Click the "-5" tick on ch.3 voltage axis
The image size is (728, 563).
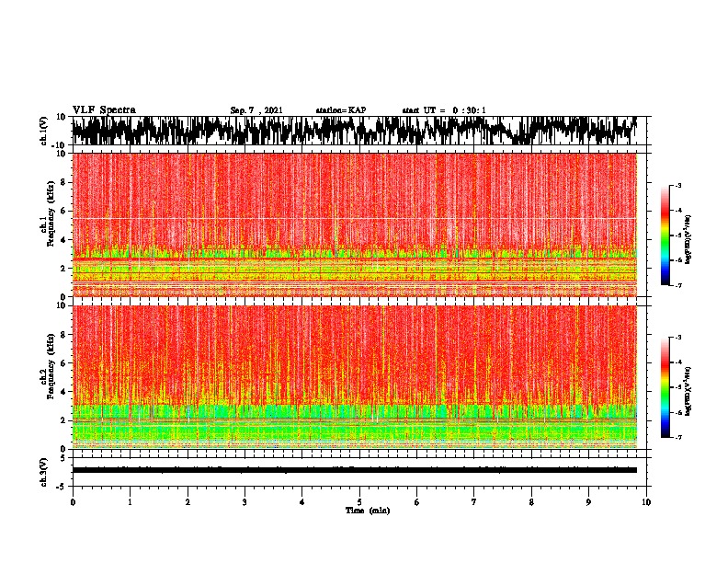click(x=62, y=487)
